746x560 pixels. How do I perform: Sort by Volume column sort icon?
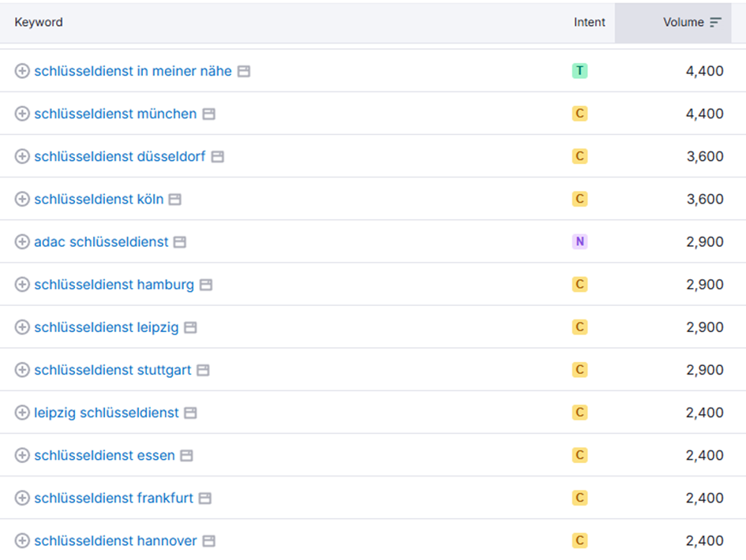tap(715, 22)
